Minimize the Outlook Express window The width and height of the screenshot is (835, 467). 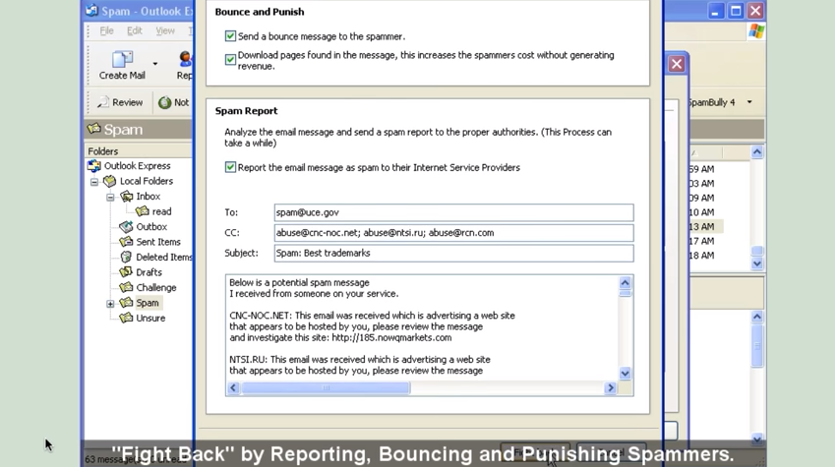click(715, 11)
